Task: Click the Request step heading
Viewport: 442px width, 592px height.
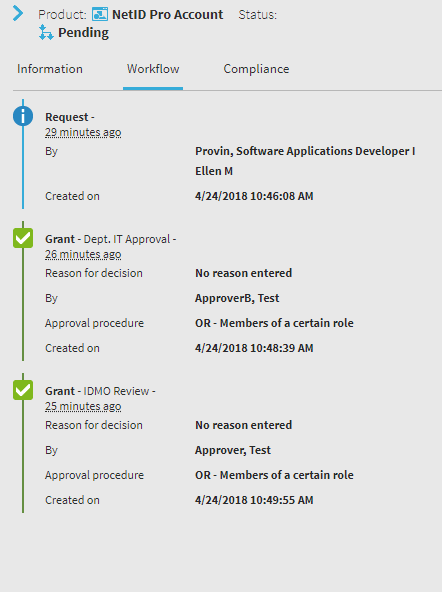Action: point(70,117)
